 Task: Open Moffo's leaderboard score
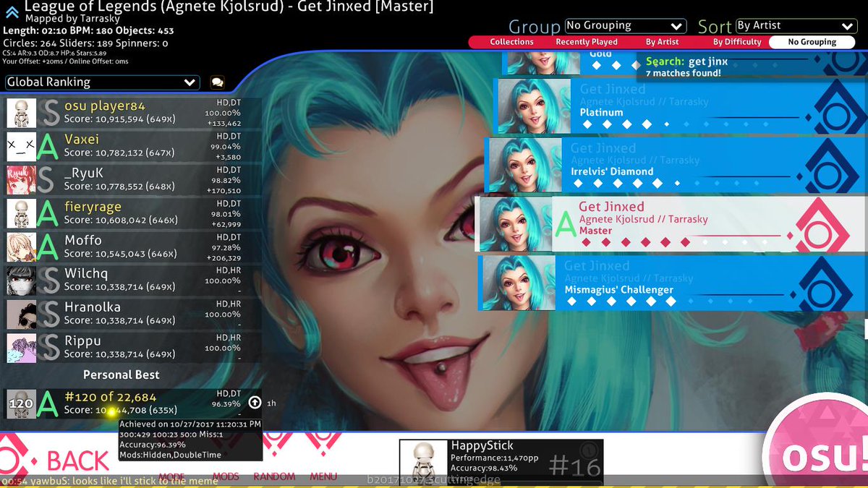[x=134, y=247]
